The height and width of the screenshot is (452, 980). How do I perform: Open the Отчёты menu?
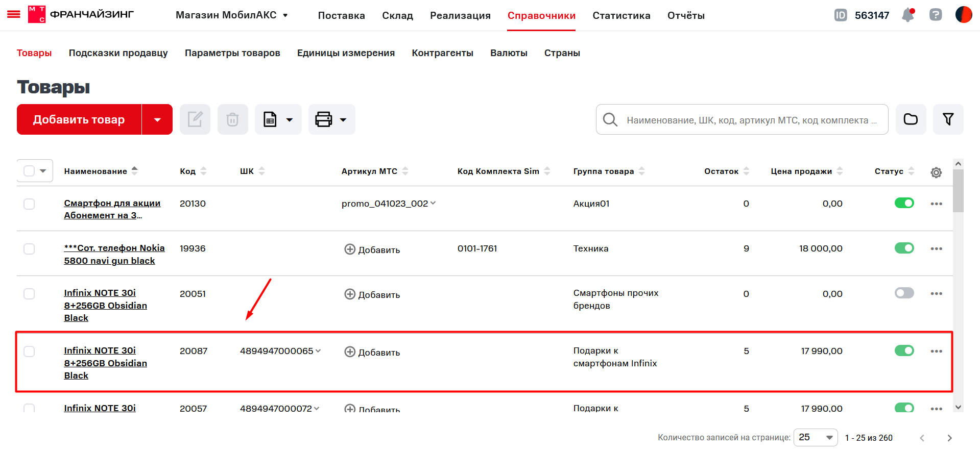pyautogui.click(x=686, y=15)
